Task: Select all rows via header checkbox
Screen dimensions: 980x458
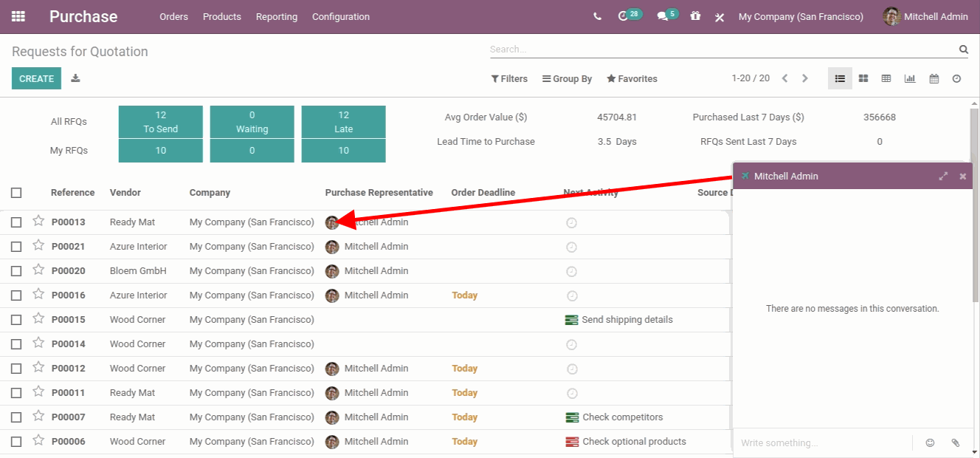Action: [16, 193]
